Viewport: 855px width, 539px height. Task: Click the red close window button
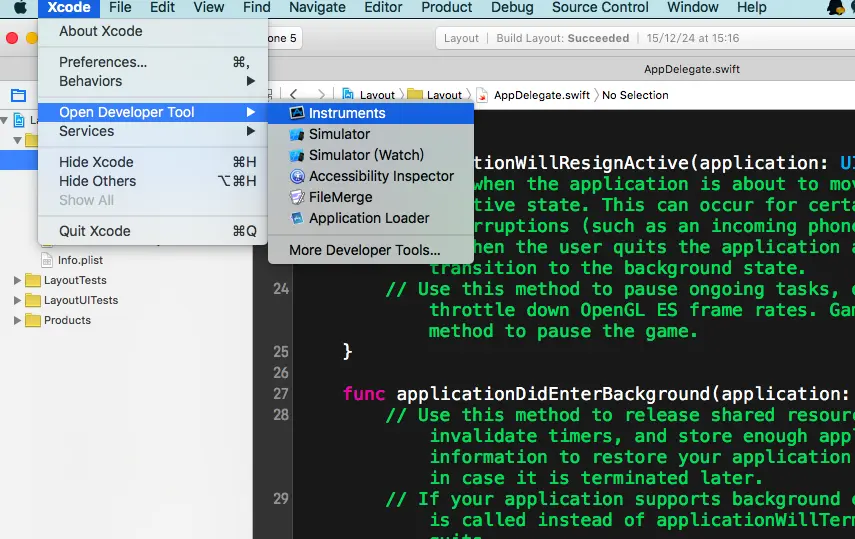pos(11,38)
